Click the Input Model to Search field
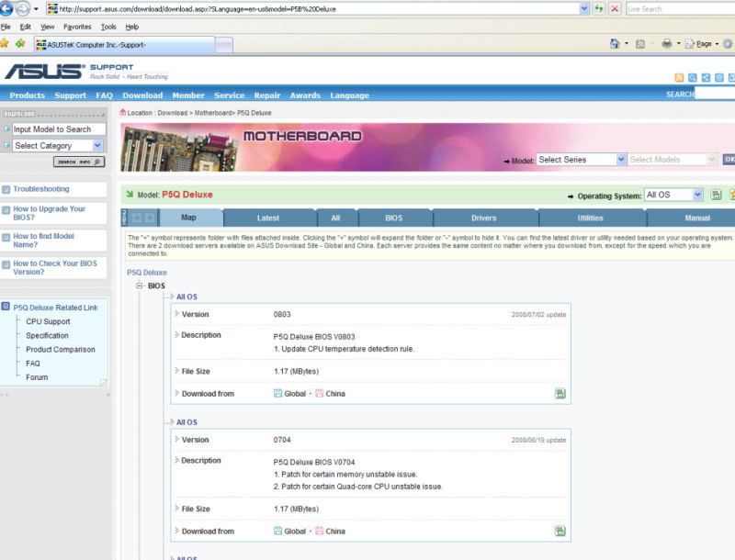Image resolution: width=735 pixels, height=560 pixels. [x=59, y=129]
